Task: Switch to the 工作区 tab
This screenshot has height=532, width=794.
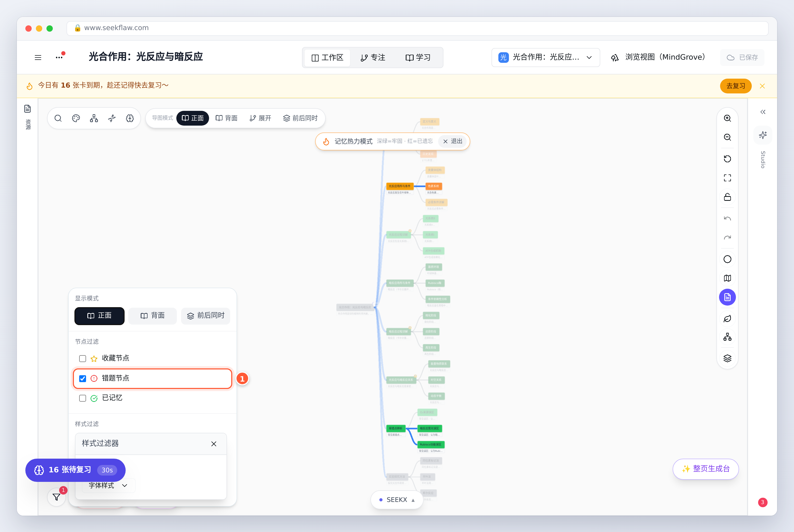Action: tap(327, 58)
